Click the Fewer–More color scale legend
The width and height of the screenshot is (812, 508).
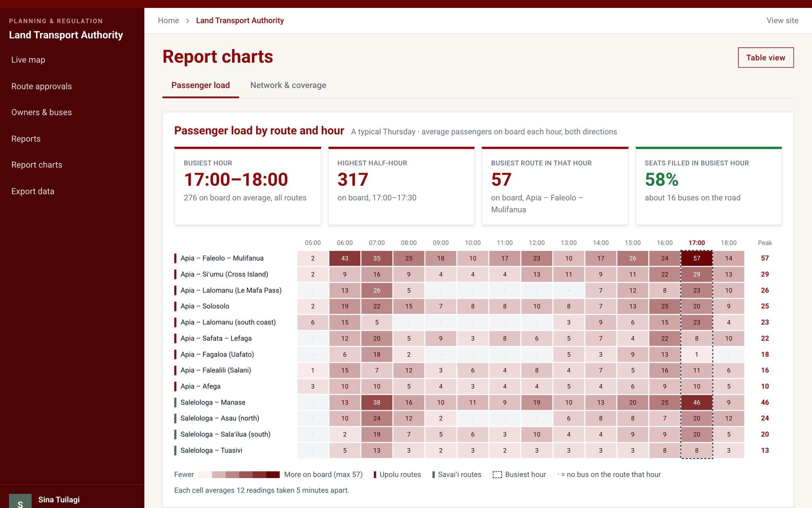239,475
